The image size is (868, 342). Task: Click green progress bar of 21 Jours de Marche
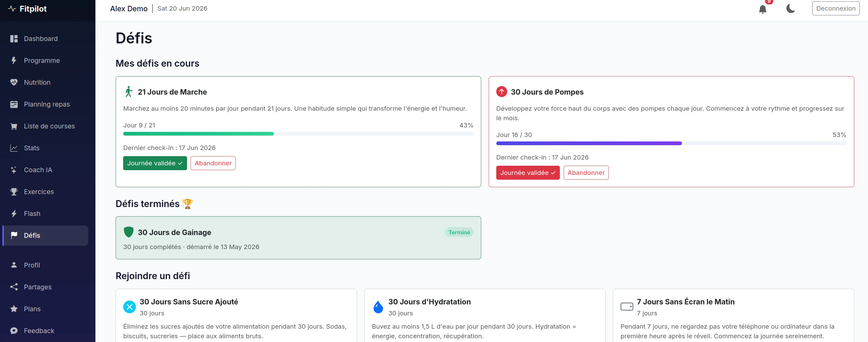(198, 134)
